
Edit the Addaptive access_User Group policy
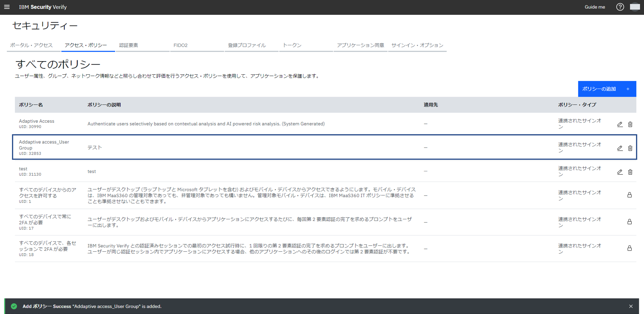(620, 148)
